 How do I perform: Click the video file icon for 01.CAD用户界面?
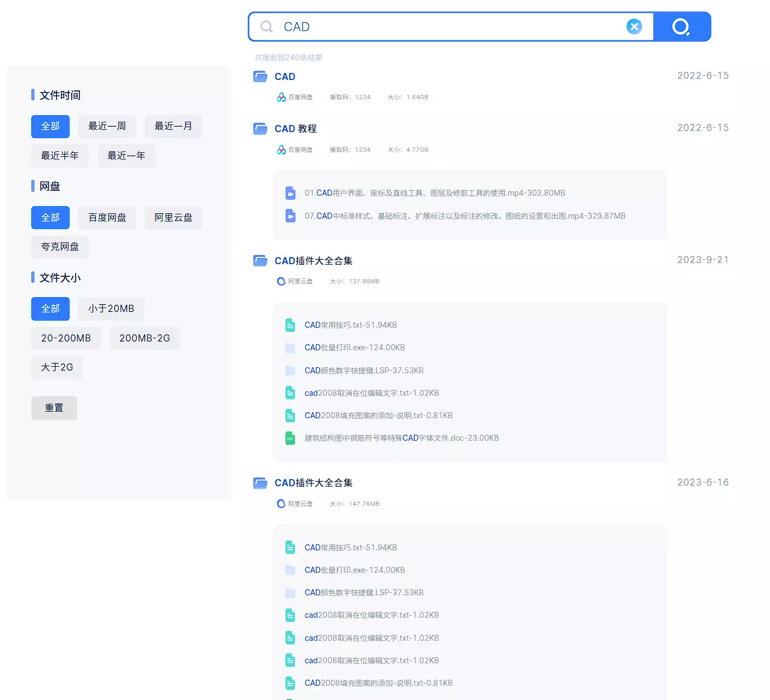(290, 193)
